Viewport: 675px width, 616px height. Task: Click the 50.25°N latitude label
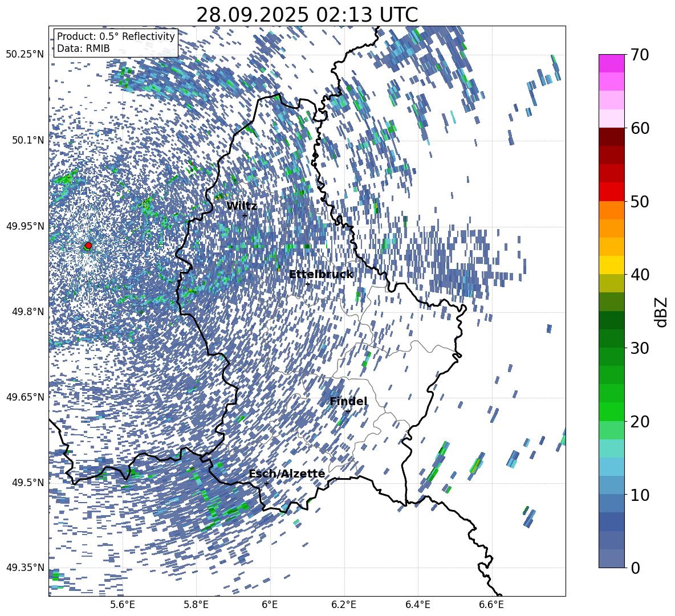(25, 55)
